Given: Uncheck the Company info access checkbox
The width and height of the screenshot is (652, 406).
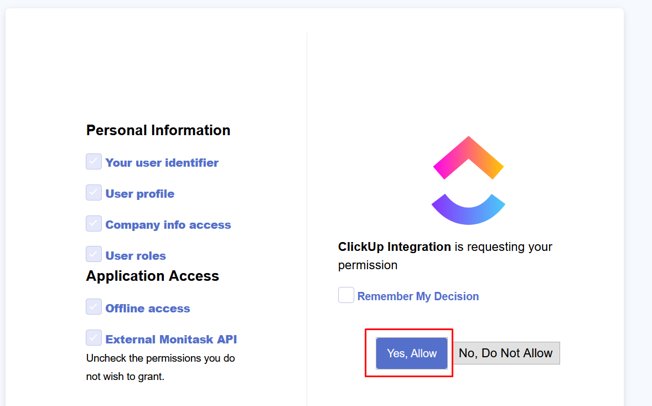Looking at the screenshot, I should [x=94, y=224].
